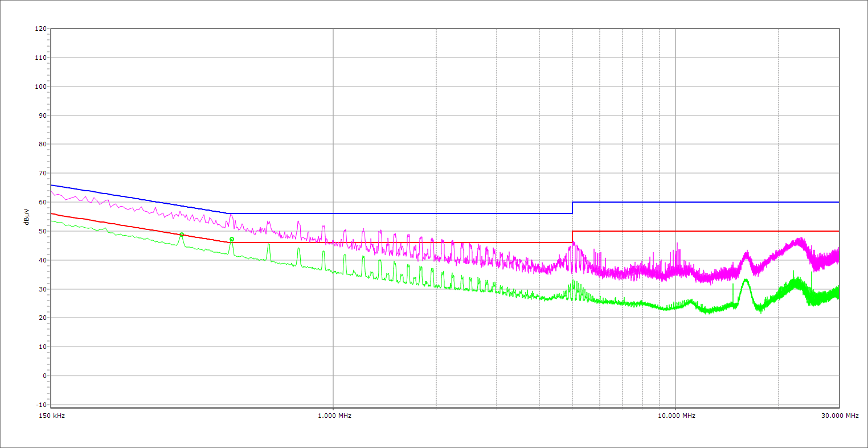868x448 pixels.
Task: Pick the green trace peak near 16 MHz
Action: [x=746, y=280]
